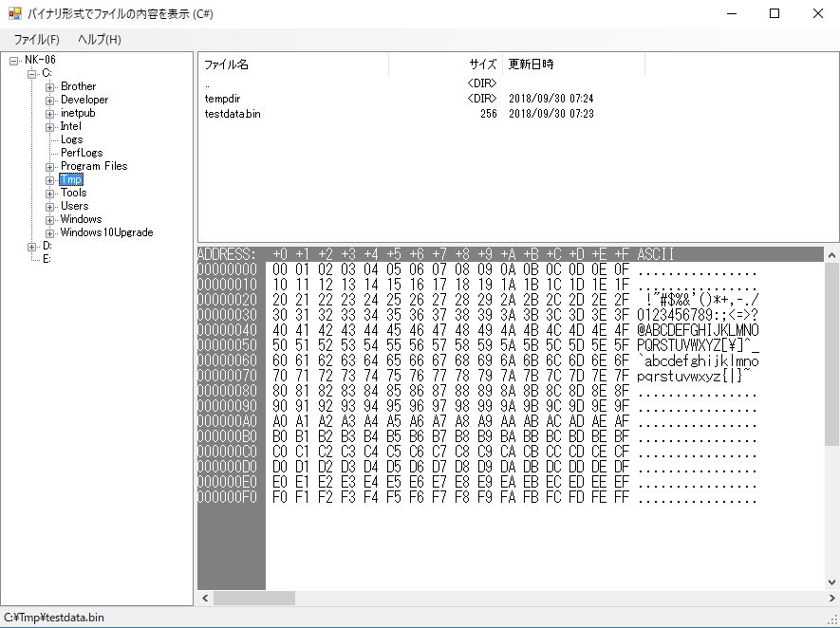Screen dimensions: 840x628
Task: Click the status bar resize grip
Action: [833, 619]
